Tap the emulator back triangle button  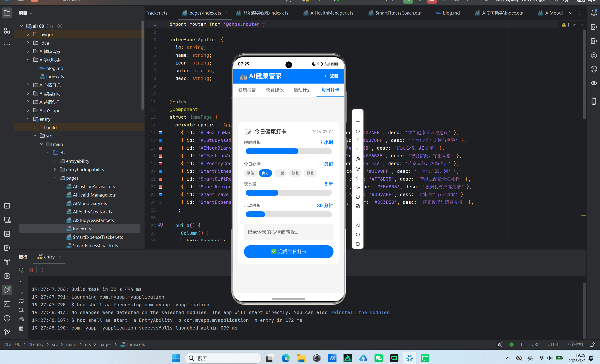358,225
